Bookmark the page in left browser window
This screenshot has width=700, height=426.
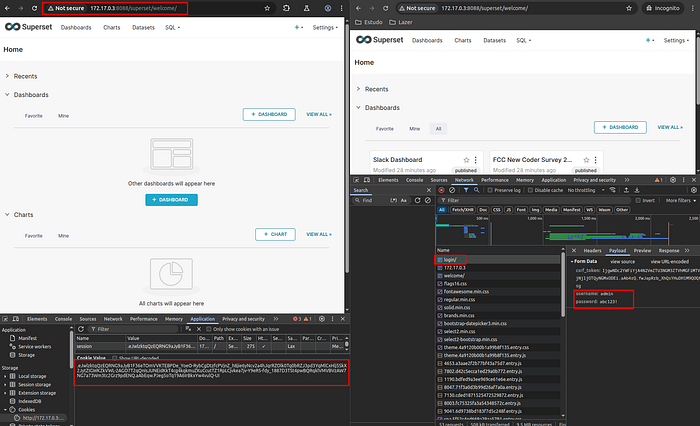(267, 8)
